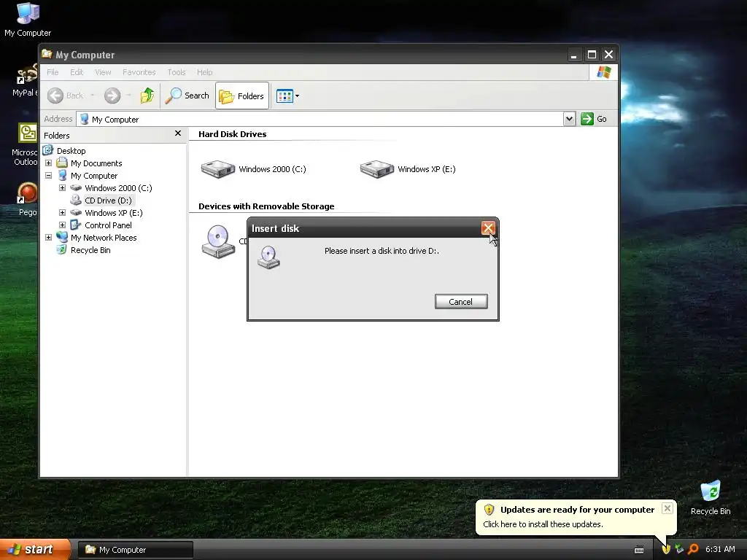The image size is (747, 560).
Task: Click the Windows flag logo in toolbar
Action: click(603, 72)
